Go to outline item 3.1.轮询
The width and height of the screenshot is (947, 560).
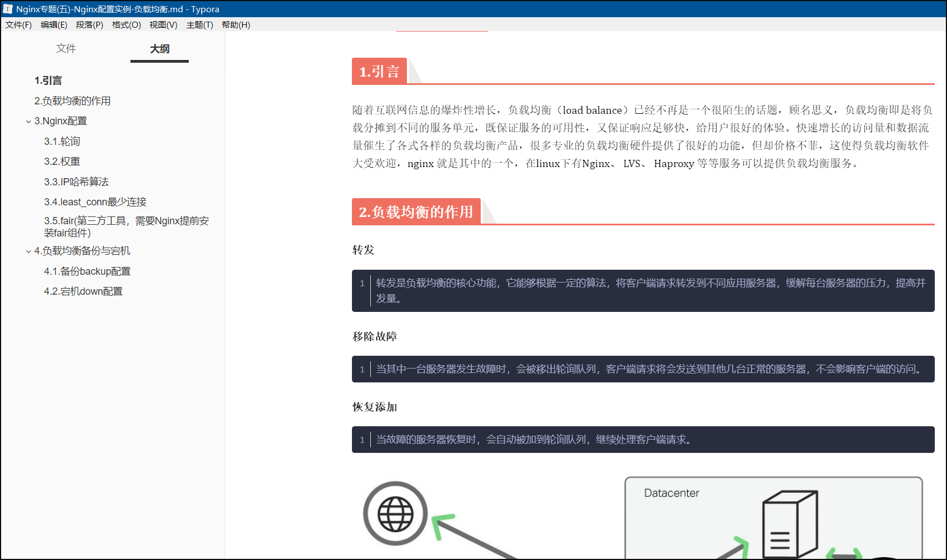pyautogui.click(x=62, y=142)
